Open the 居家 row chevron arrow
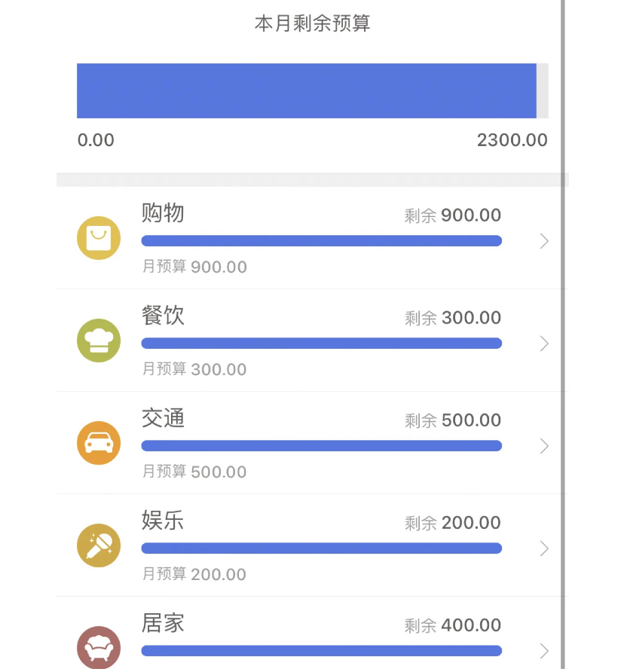 coord(544,651)
